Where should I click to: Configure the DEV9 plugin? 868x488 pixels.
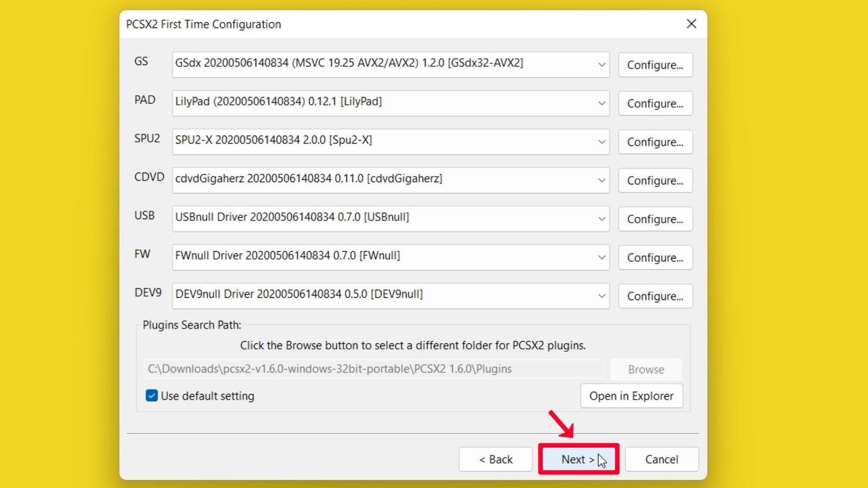coord(655,296)
